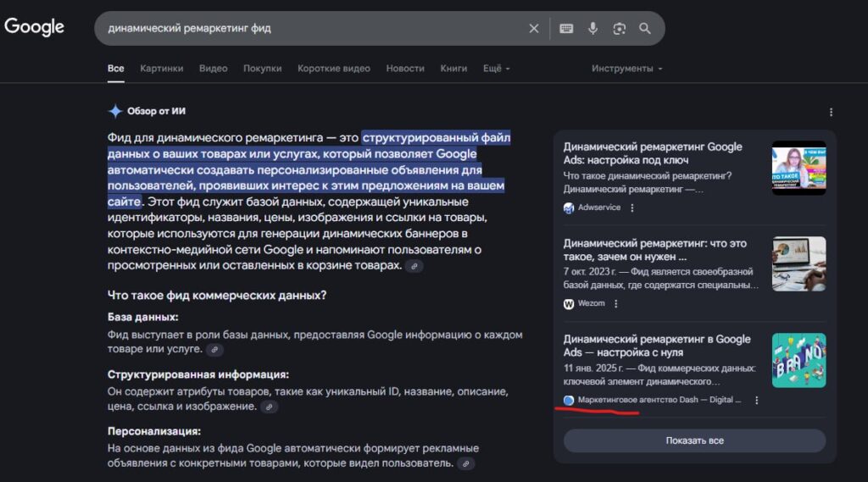Switch to the 'Видео' tab

click(x=213, y=69)
